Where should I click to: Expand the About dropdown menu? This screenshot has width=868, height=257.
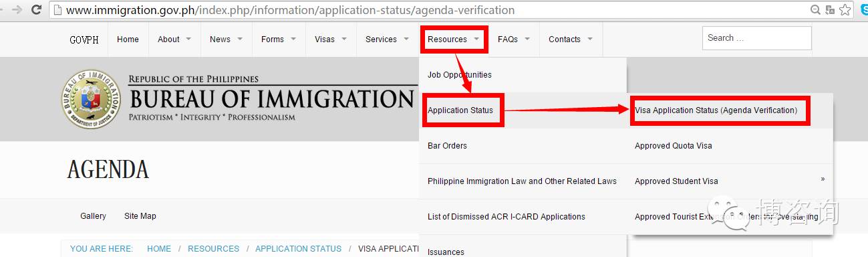click(x=174, y=39)
